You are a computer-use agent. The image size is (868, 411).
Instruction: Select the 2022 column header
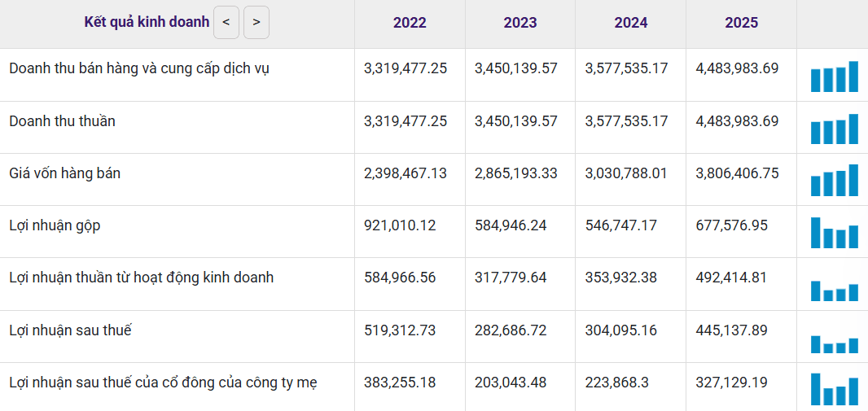point(410,23)
